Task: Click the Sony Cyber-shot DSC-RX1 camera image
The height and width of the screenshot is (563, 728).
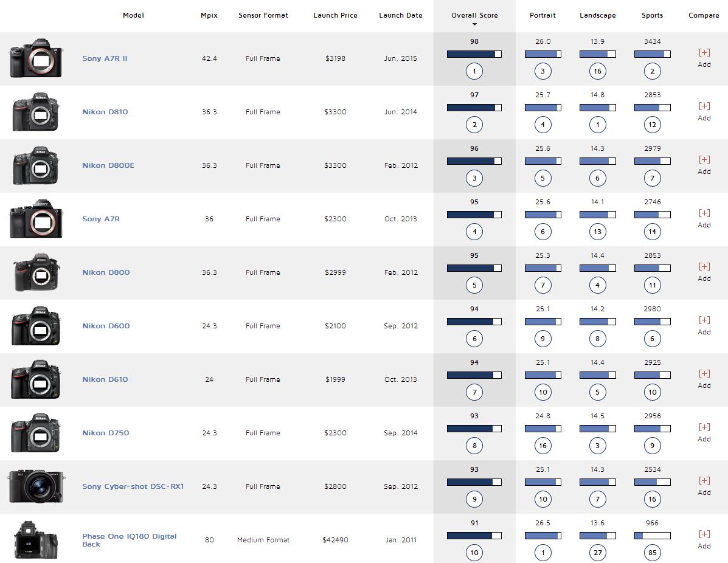Action: point(36,486)
